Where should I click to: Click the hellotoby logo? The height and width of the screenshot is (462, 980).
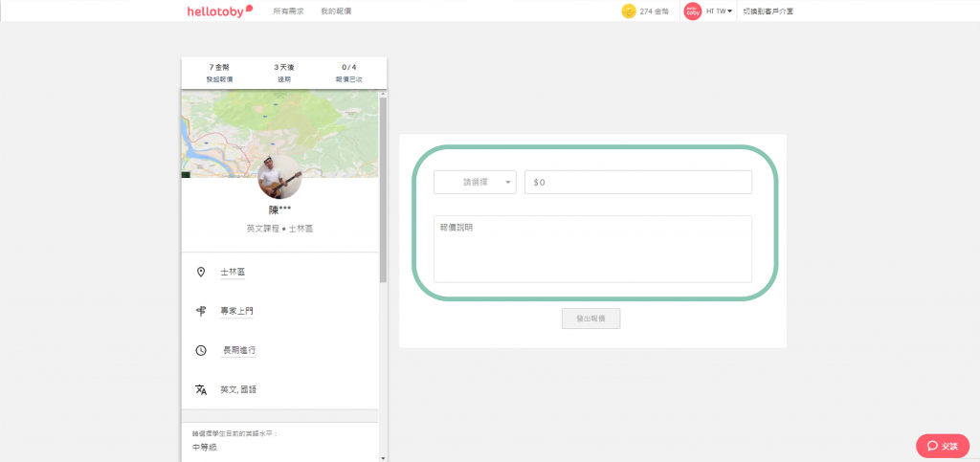point(219,11)
